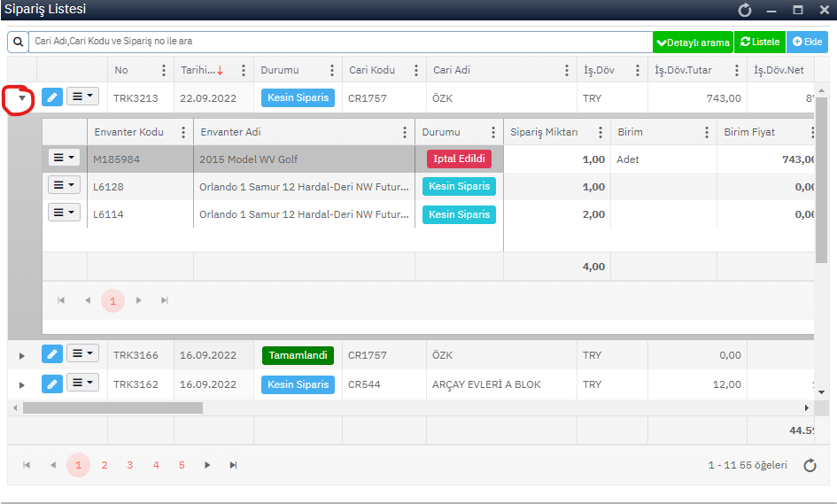The image size is (837, 504).
Task: Click the edit pencil icon for order TRK3162
Action: pos(52,384)
